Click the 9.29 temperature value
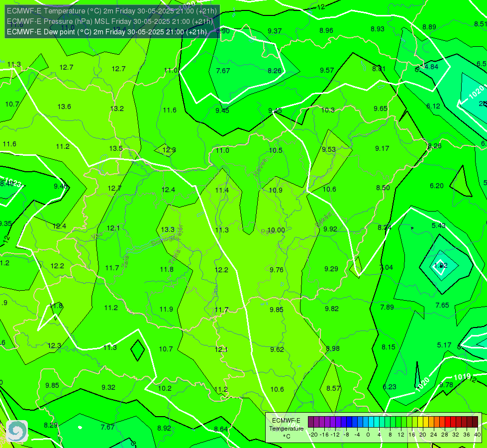Viewport: 487px width, 448px height. [x=331, y=269]
